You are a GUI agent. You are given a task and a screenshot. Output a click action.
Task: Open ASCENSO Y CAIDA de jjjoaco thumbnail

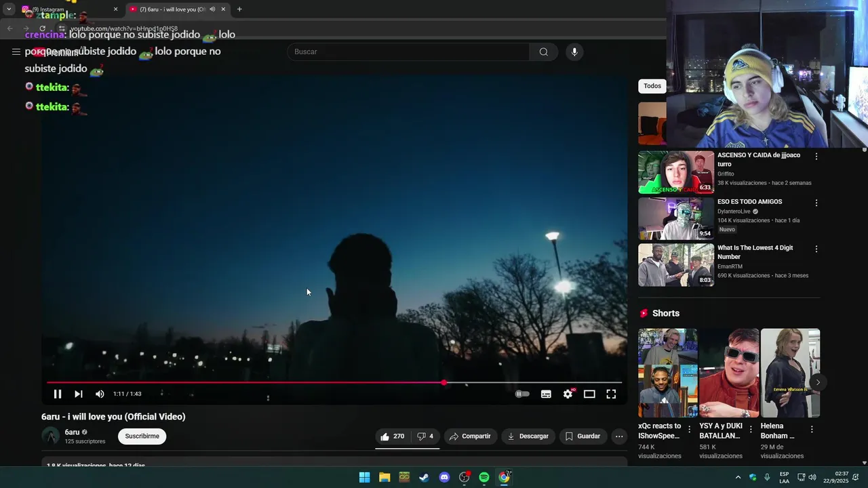pyautogui.click(x=676, y=172)
